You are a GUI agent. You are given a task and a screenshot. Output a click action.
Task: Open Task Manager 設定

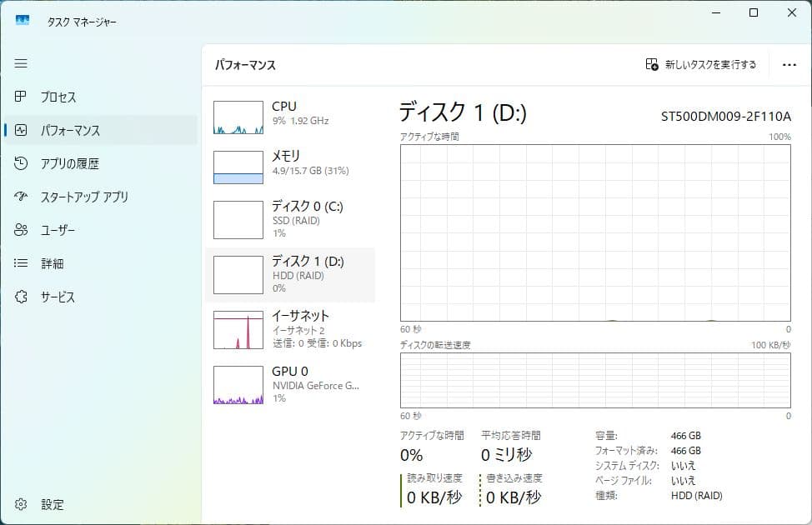point(53,505)
